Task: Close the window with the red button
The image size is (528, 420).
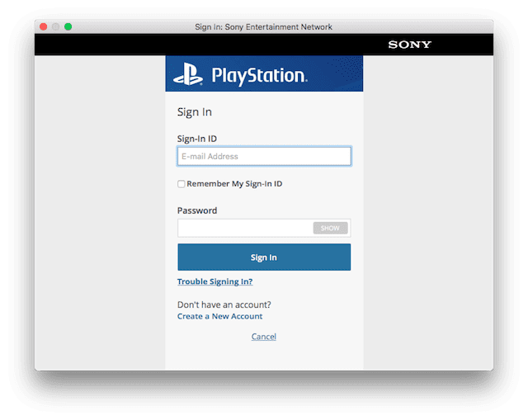Action: [43, 27]
